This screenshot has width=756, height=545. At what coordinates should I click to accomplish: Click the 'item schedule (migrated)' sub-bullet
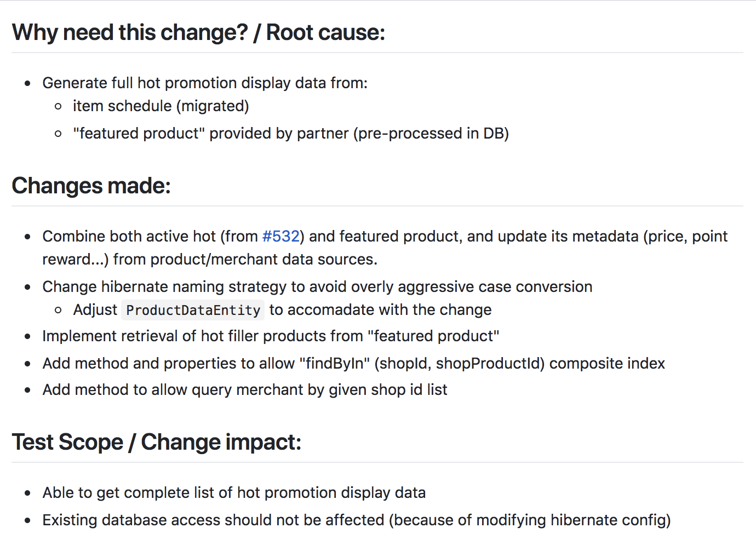coord(161,106)
